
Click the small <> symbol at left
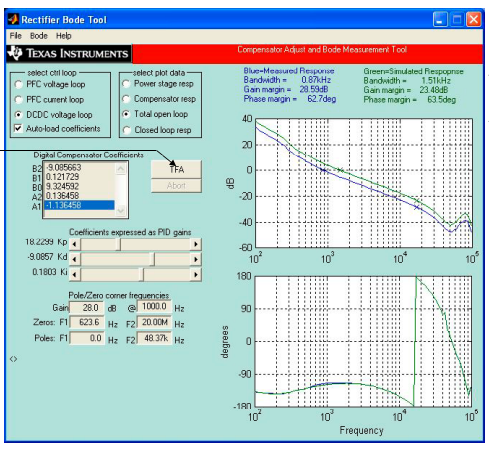click(x=13, y=359)
